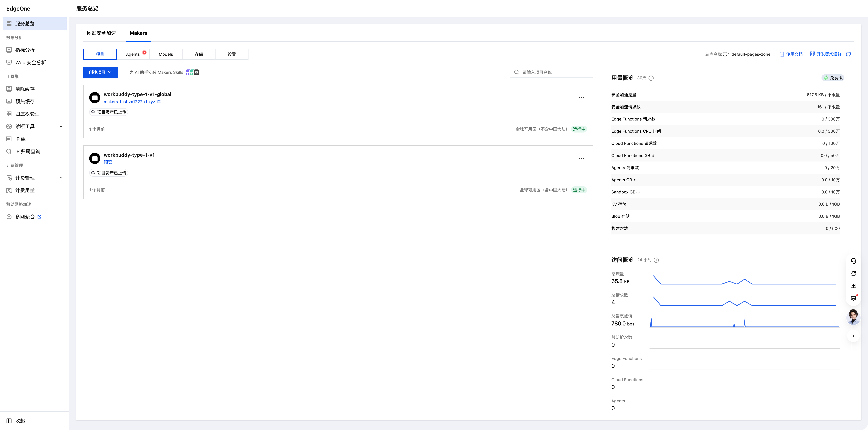This screenshot has height=430, width=868.
Task: Switch to the 设置 sub-tab
Action: [232, 54]
